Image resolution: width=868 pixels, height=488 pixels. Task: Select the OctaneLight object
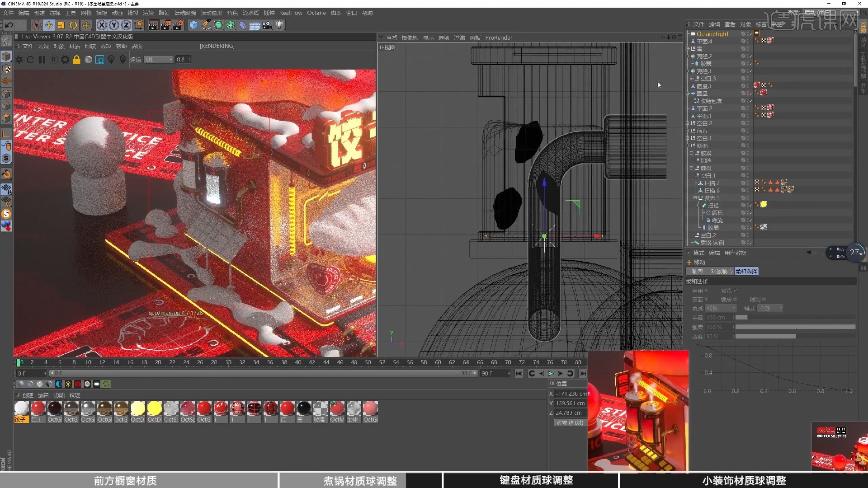pos(712,34)
